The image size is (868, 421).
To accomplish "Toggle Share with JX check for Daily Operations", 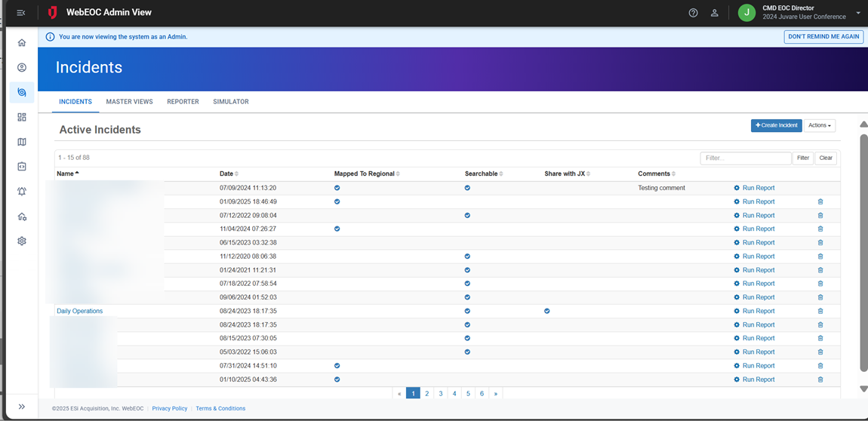I will (x=547, y=311).
